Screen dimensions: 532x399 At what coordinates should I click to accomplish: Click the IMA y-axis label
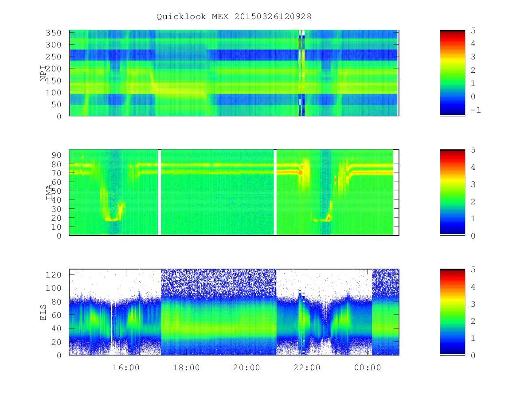[49, 192]
